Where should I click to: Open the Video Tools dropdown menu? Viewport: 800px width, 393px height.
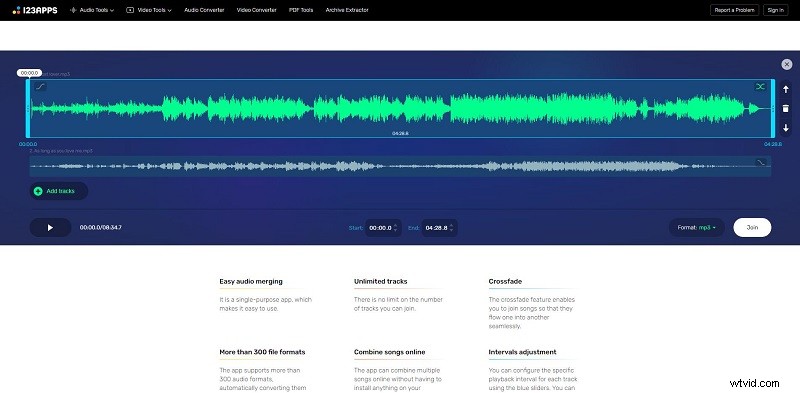[148, 10]
